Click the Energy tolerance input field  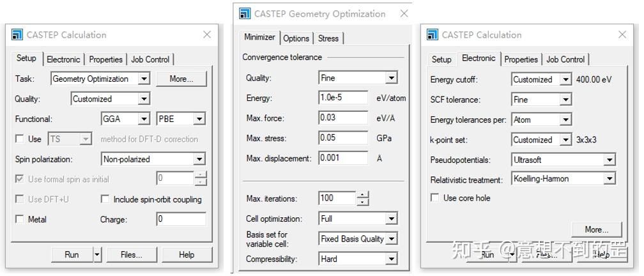(343, 98)
